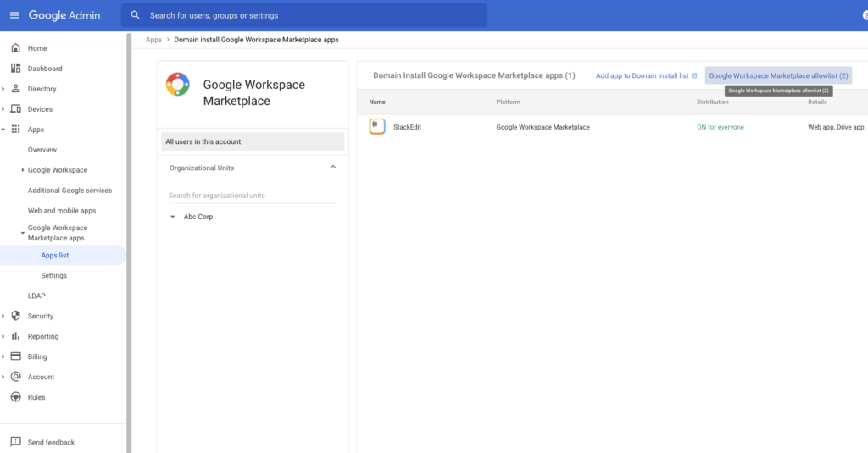
Task: Click the Apps grid icon
Action: (x=15, y=130)
